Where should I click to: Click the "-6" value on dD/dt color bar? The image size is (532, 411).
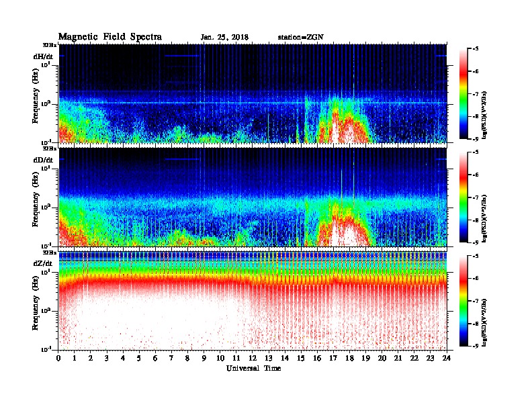tap(475, 175)
